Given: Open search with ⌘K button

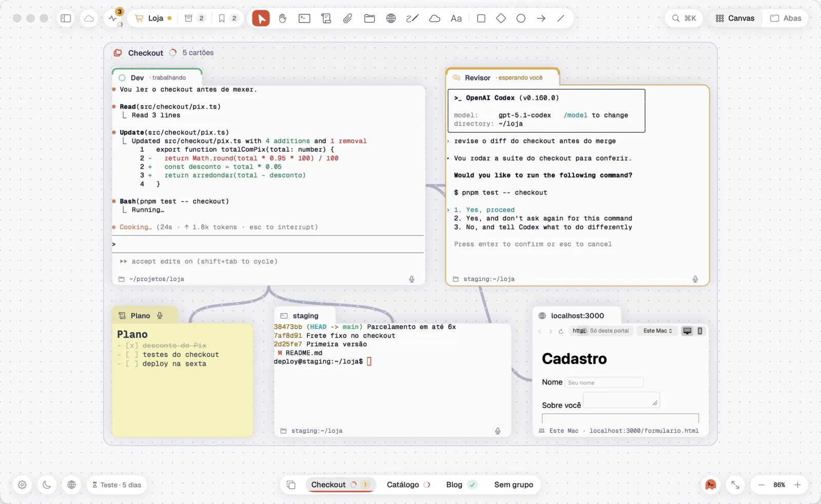Looking at the screenshot, I should (x=684, y=18).
